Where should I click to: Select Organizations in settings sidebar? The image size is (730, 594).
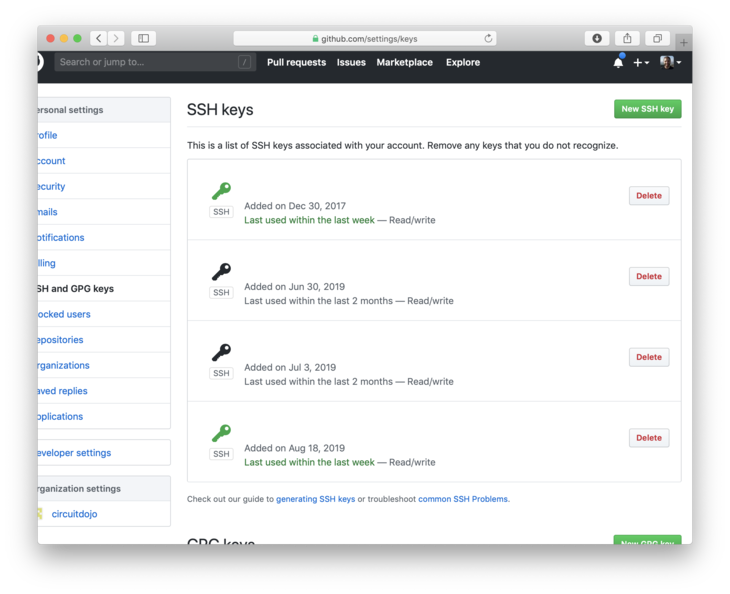pos(104,366)
